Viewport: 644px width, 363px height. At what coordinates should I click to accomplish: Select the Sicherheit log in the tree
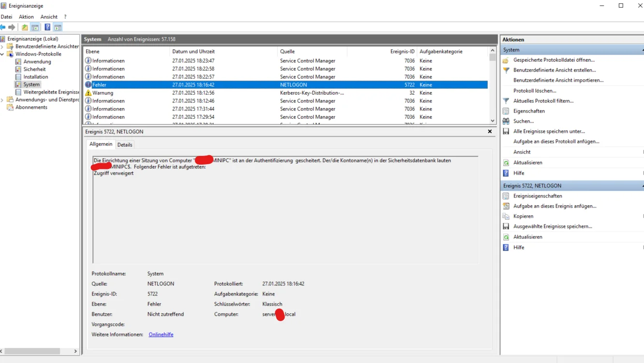pyautogui.click(x=34, y=69)
